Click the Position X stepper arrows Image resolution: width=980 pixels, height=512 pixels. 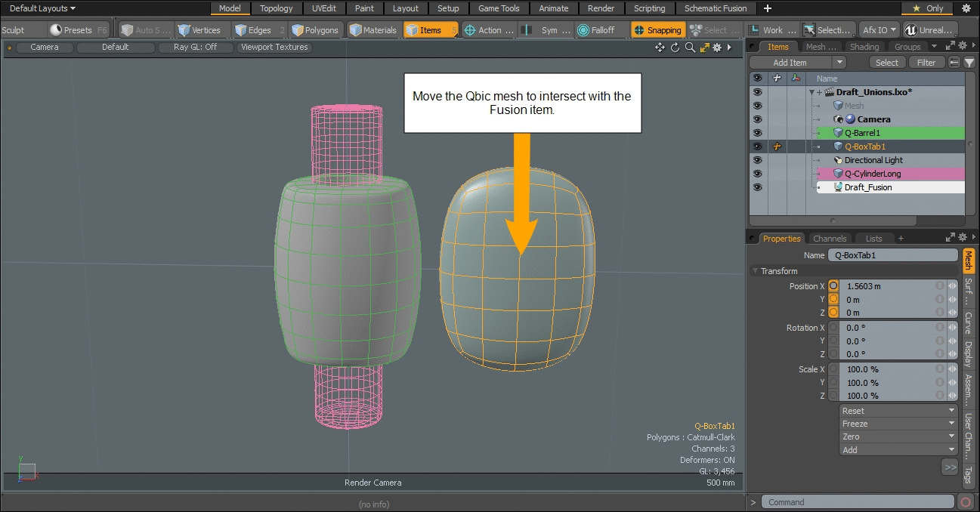pos(952,286)
